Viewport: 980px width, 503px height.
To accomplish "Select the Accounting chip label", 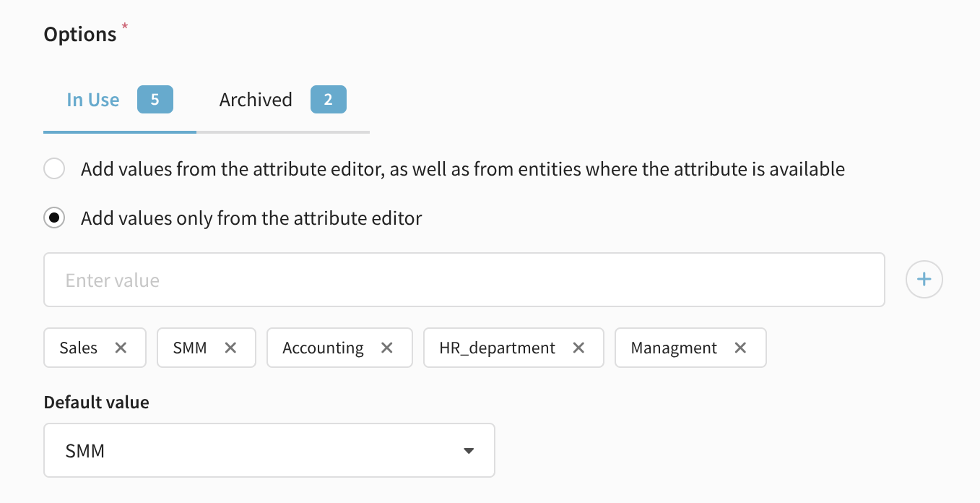I will (x=323, y=348).
